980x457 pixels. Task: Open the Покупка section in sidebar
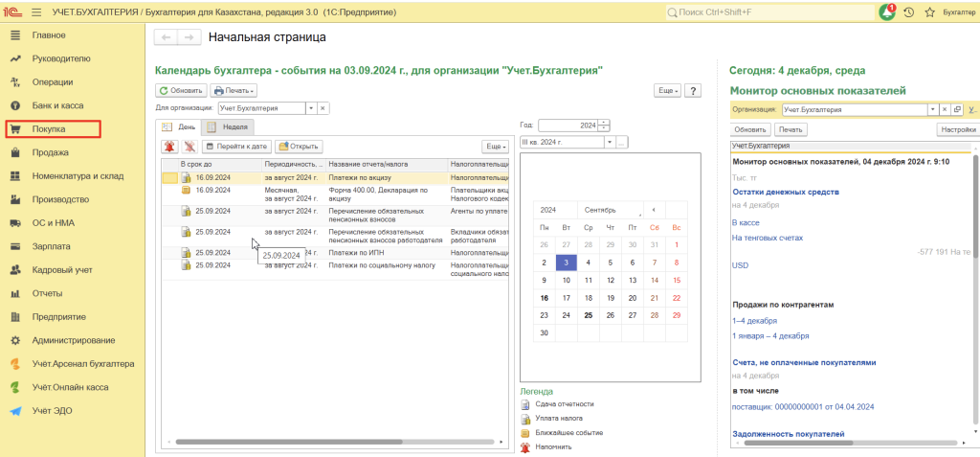pyautogui.click(x=50, y=128)
